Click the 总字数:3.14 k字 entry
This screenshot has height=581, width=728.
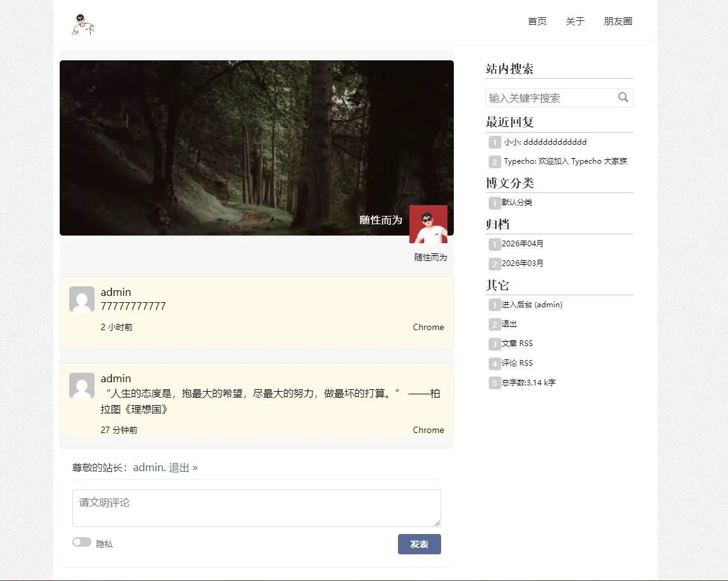click(528, 383)
